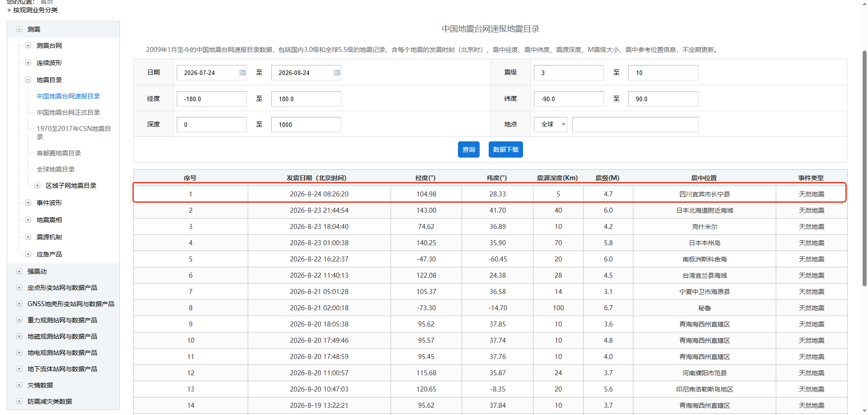Click the 印尼弗洛勒斯岛地区 location cell

pyautogui.click(x=705, y=389)
